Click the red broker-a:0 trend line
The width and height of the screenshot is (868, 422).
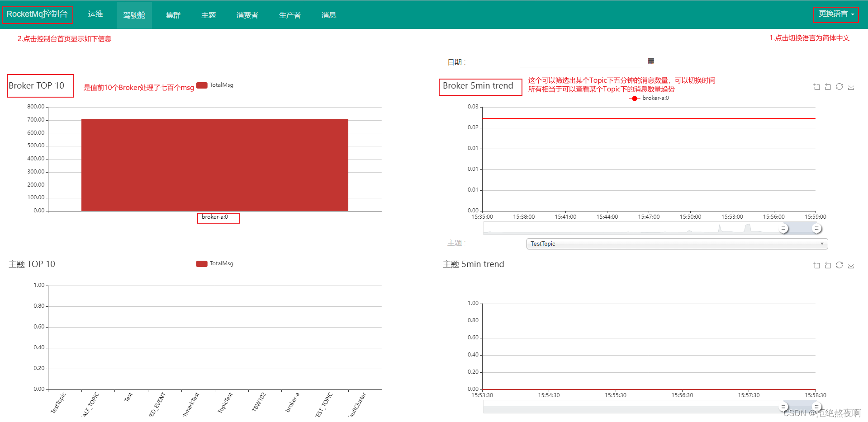(649, 118)
